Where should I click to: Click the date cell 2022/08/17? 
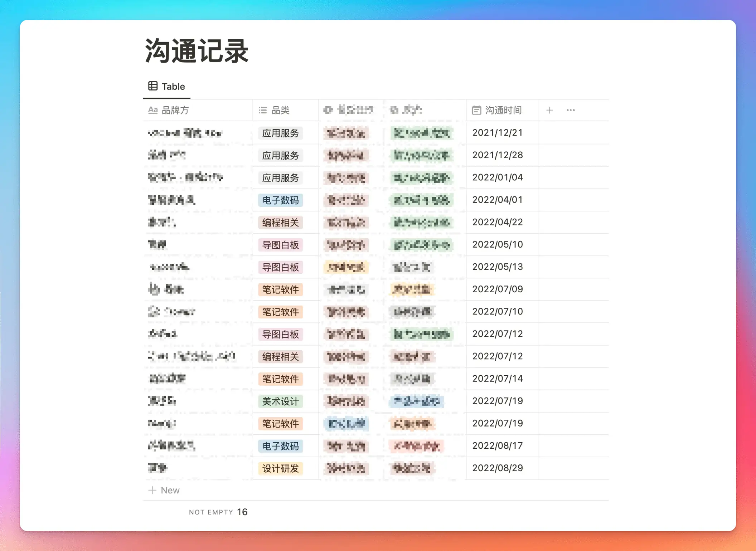pyautogui.click(x=503, y=446)
